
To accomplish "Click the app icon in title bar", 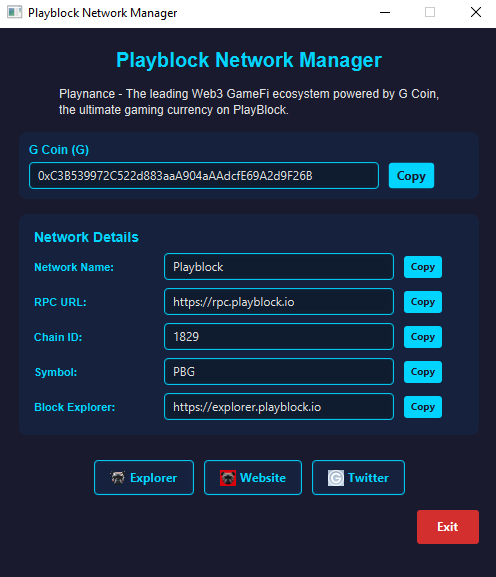I will 14,12.
